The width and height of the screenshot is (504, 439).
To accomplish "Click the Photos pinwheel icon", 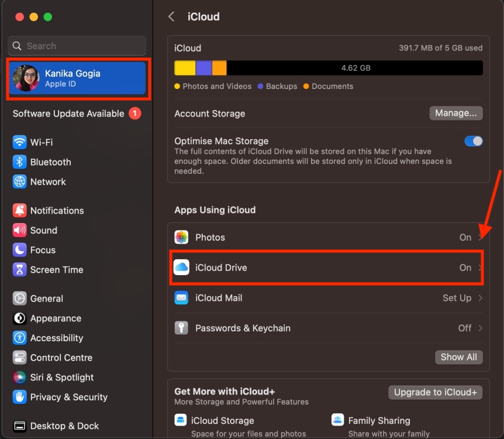I will tap(182, 237).
